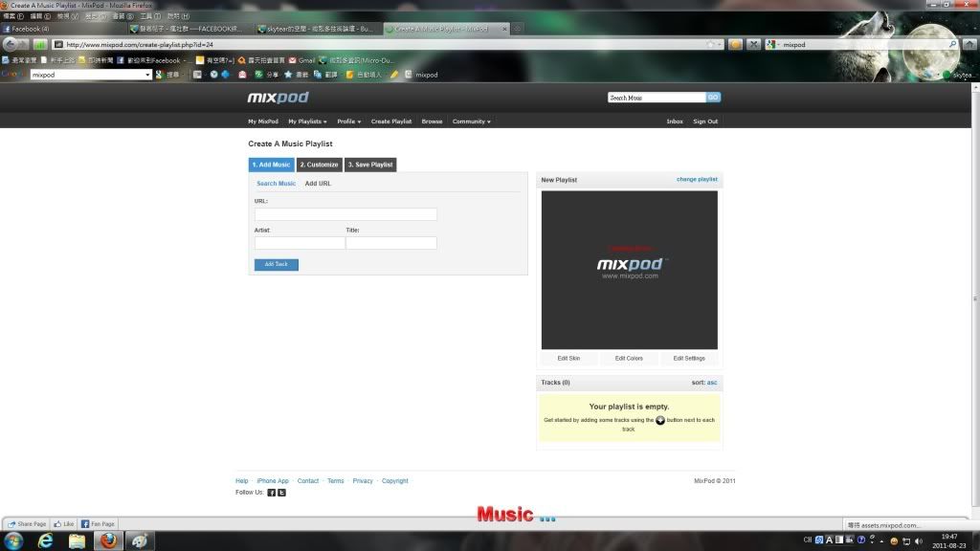The height and width of the screenshot is (551, 980).
Task: Open the Profile dropdown menu
Action: (348, 121)
